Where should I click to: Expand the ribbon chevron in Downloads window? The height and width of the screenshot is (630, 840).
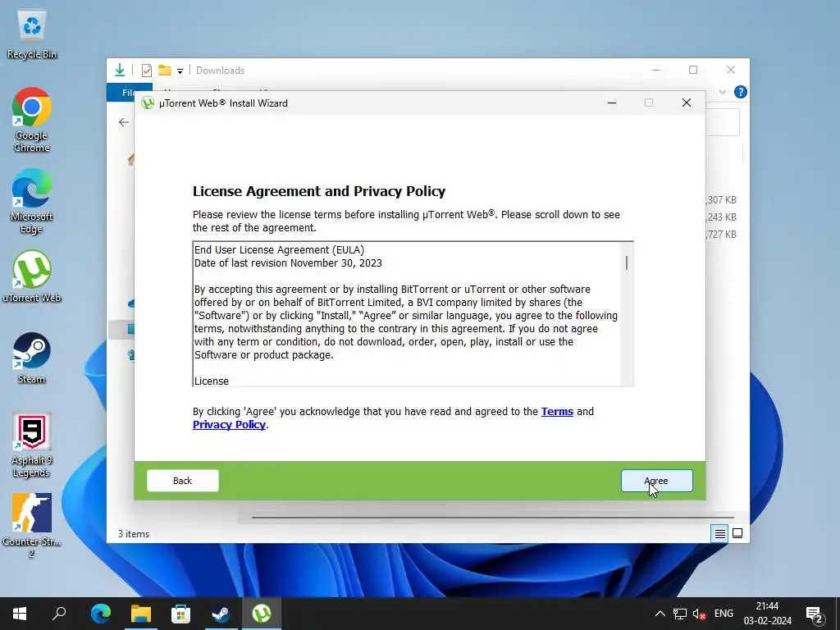722,92
